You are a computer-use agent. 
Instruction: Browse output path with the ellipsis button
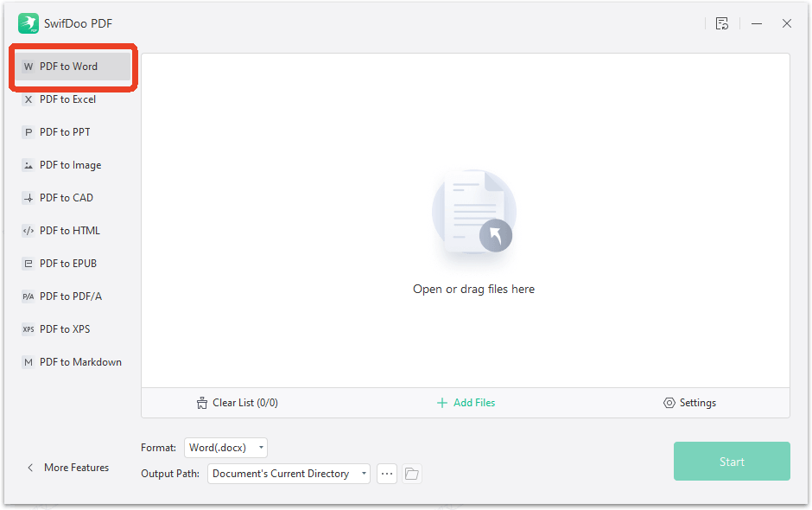tap(387, 474)
